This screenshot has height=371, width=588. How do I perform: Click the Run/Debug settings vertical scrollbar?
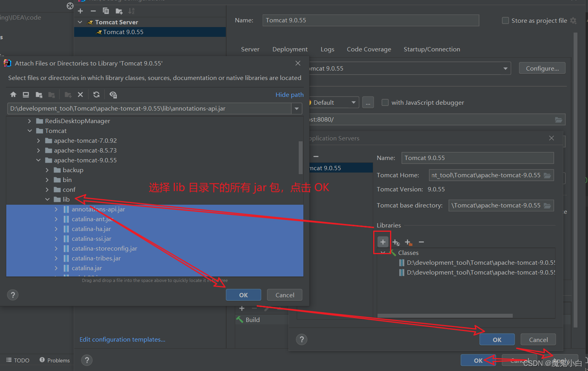[575, 180]
